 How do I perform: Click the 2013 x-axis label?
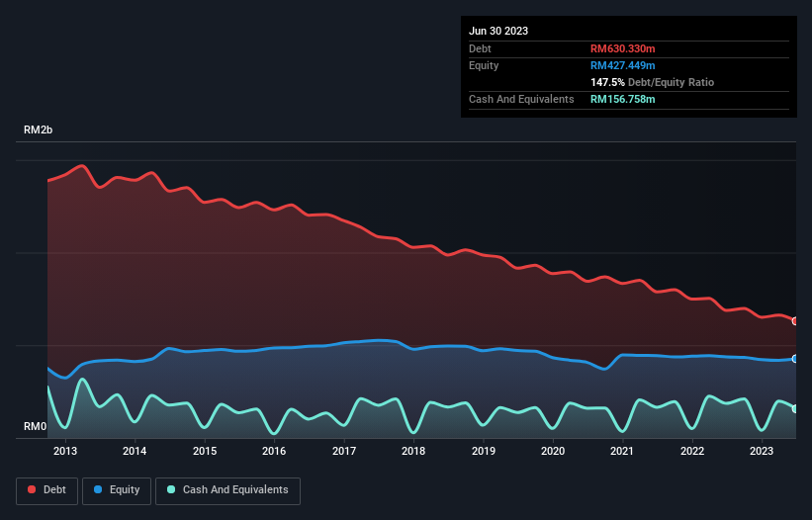65,451
